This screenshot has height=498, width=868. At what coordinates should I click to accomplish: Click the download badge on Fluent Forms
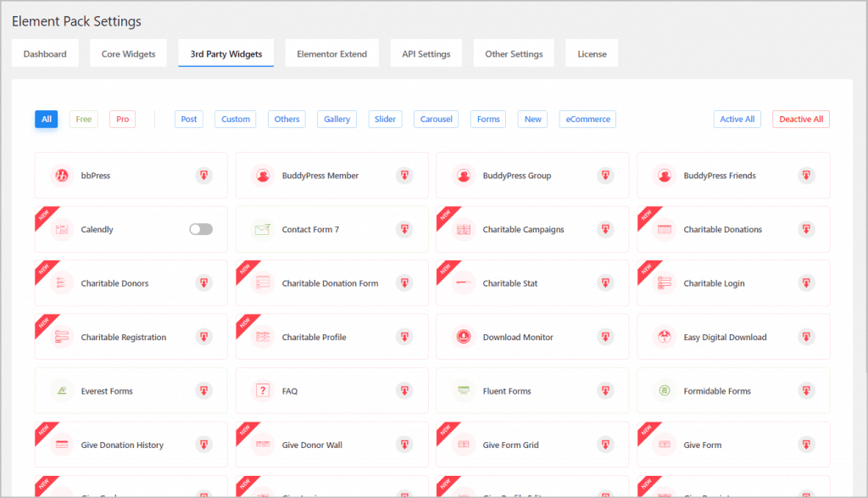click(x=605, y=391)
